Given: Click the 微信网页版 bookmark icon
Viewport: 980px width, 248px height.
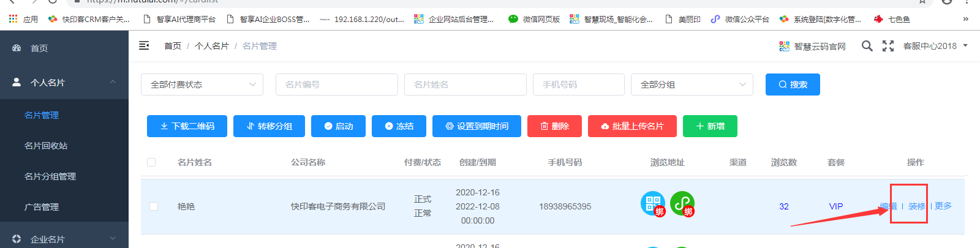Looking at the screenshot, I should 513,19.
